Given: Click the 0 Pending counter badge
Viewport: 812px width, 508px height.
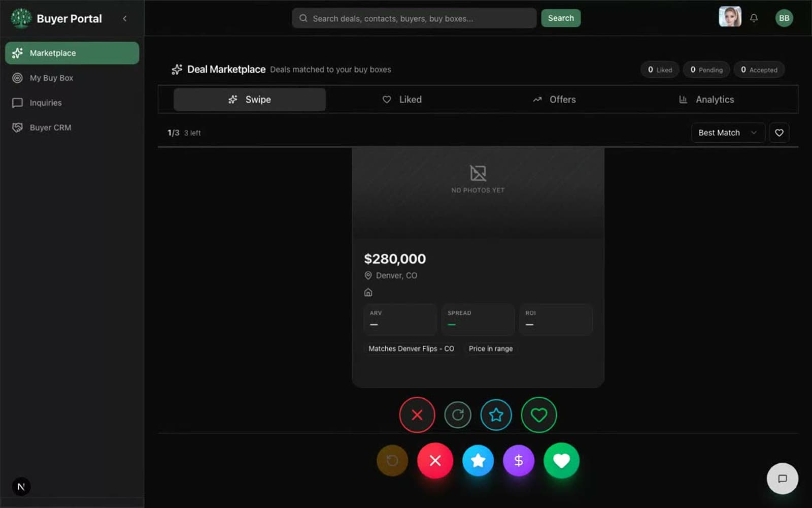Looking at the screenshot, I should (706, 70).
